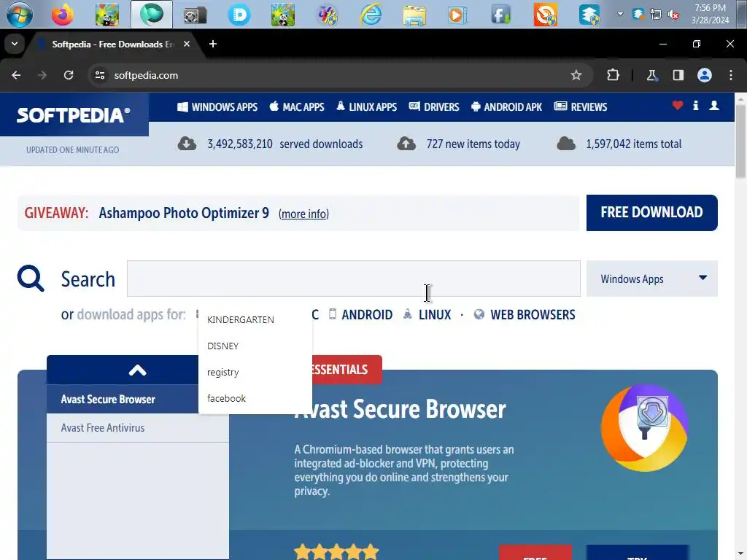Close the Softpedia browser tab

(x=187, y=44)
